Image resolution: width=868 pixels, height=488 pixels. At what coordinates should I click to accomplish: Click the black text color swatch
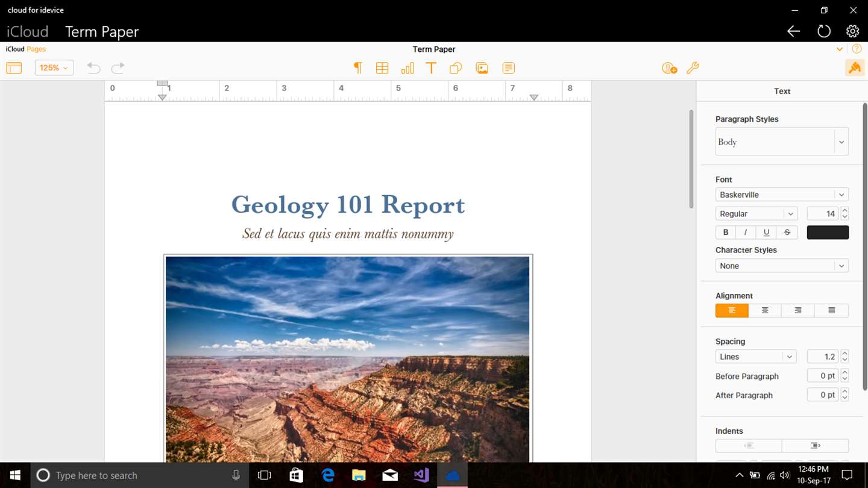(x=828, y=233)
